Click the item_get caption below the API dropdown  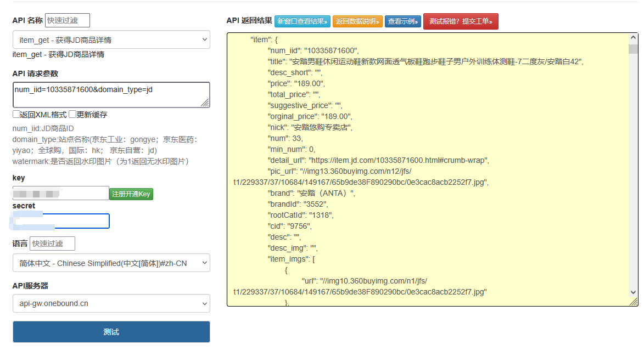58,54
